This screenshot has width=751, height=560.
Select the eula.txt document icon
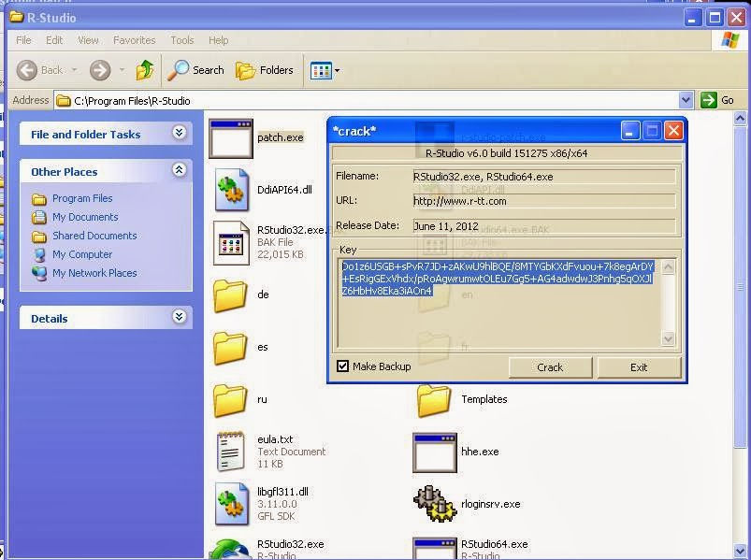pos(231,452)
